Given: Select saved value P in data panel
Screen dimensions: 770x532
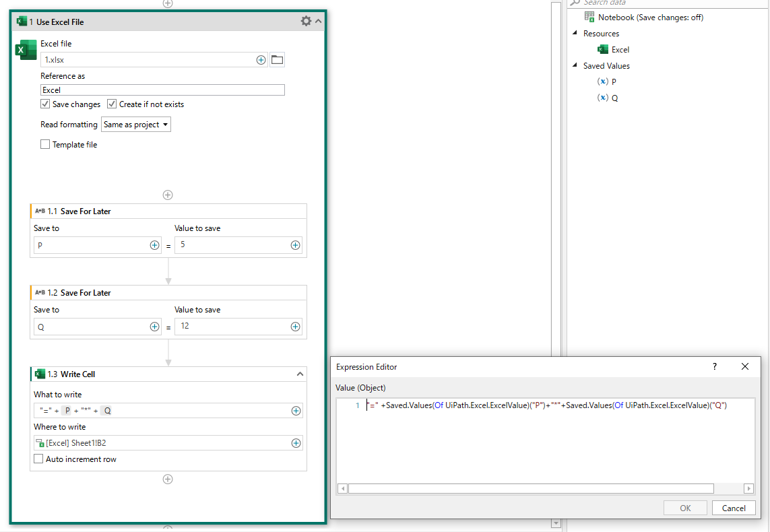Looking at the screenshot, I should (x=607, y=81).
